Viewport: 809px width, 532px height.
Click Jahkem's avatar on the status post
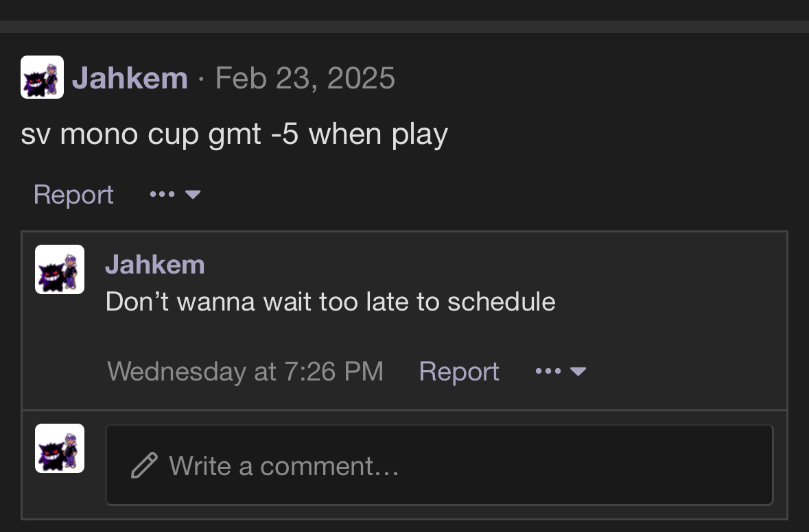coord(42,77)
